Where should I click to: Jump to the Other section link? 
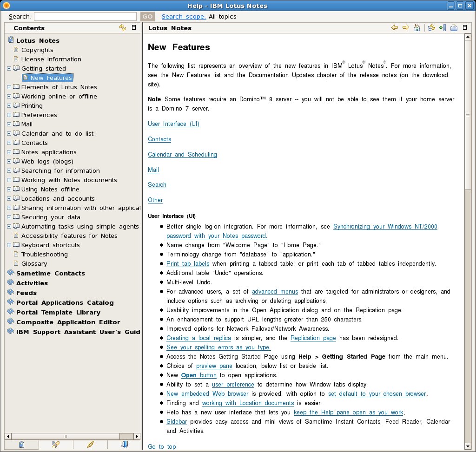point(155,200)
